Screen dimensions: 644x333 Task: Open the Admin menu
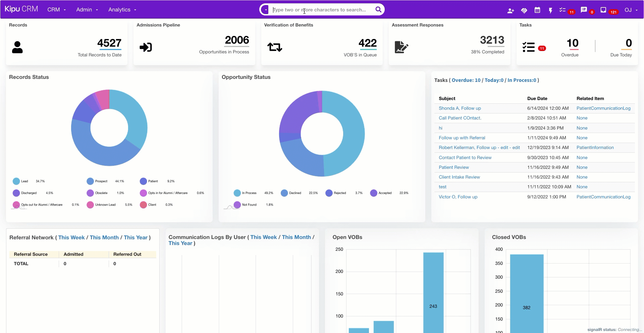tap(87, 10)
